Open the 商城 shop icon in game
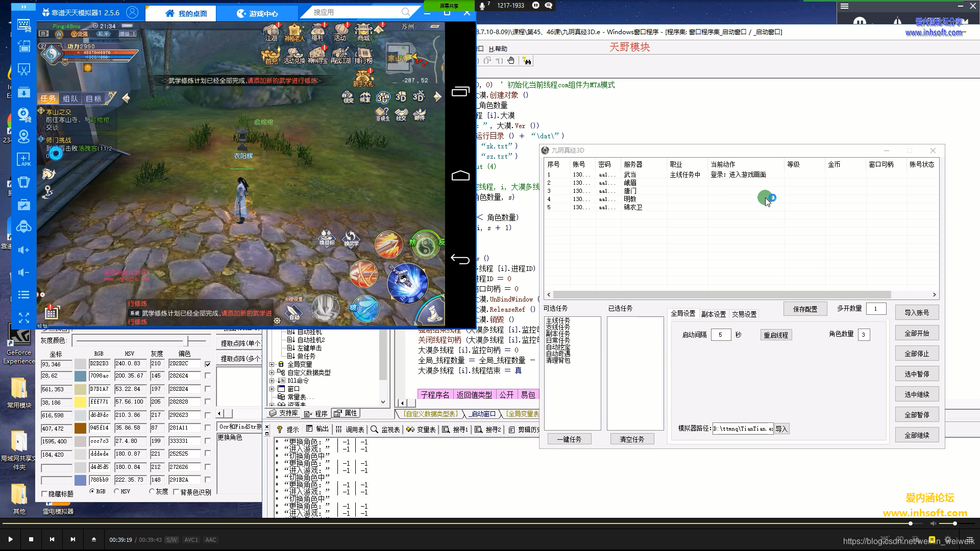The image size is (980, 551). click(363, 32)
